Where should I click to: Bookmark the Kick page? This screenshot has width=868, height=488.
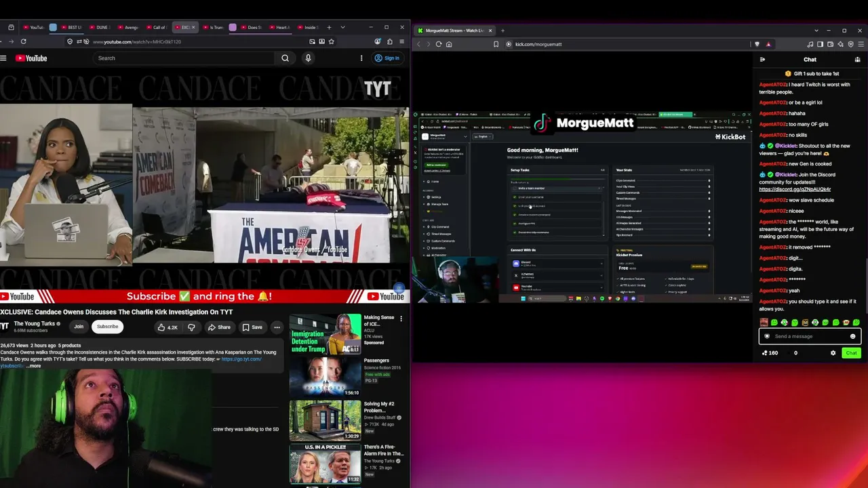click(x=496, y=44)
